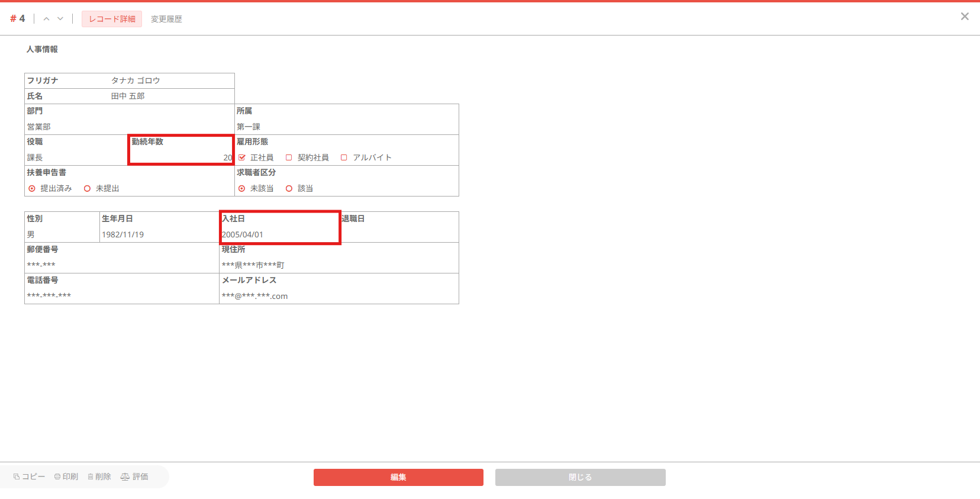Viewport: 980px width, 499px height.
Task: Select the 未提出 radio button
Action: click(x=88, y=188)
